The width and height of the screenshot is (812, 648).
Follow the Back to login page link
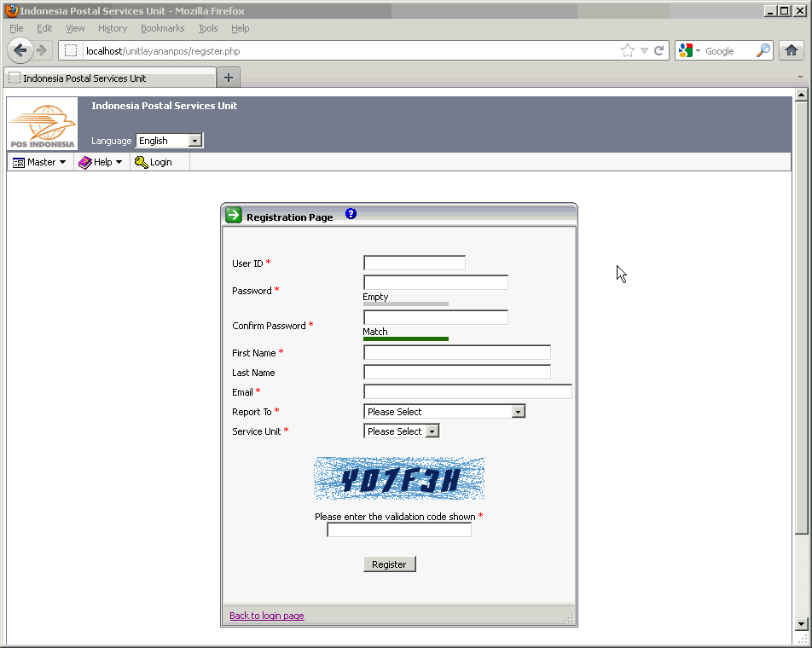pos(266,615)
